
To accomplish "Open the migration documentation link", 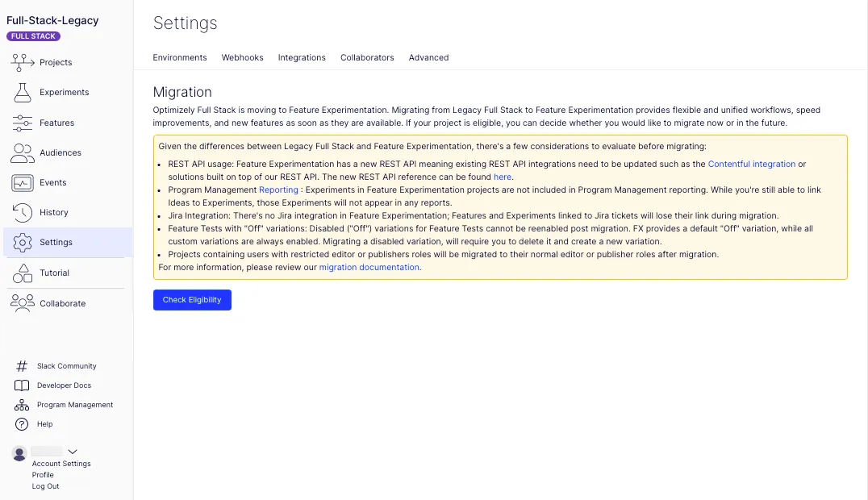I will pyautogui.click(x=369, y=267).
